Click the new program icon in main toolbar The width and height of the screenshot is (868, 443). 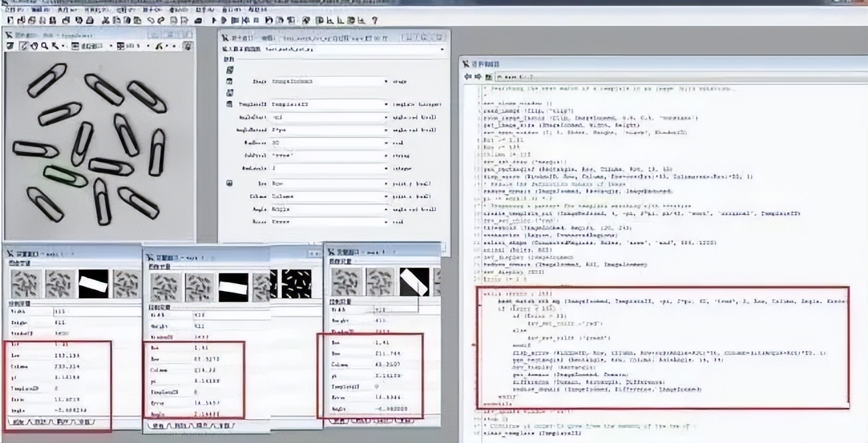(x=10, y=21)
